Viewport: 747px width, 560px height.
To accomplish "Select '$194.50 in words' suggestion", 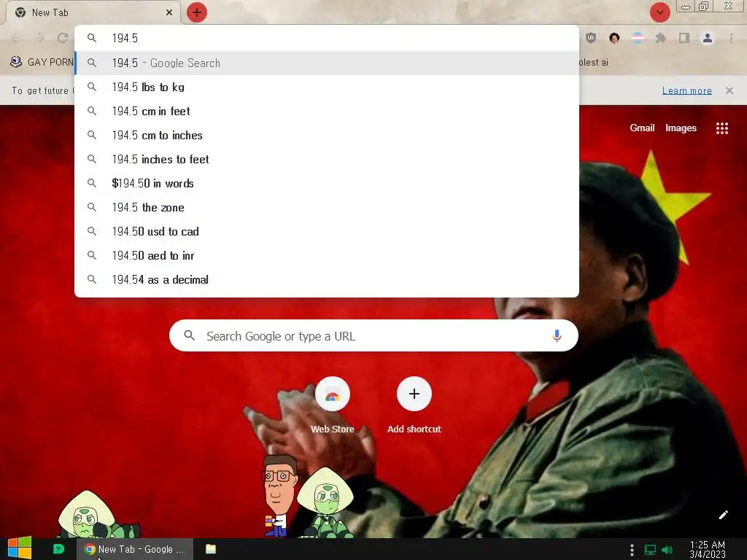I will coord(327,183).
